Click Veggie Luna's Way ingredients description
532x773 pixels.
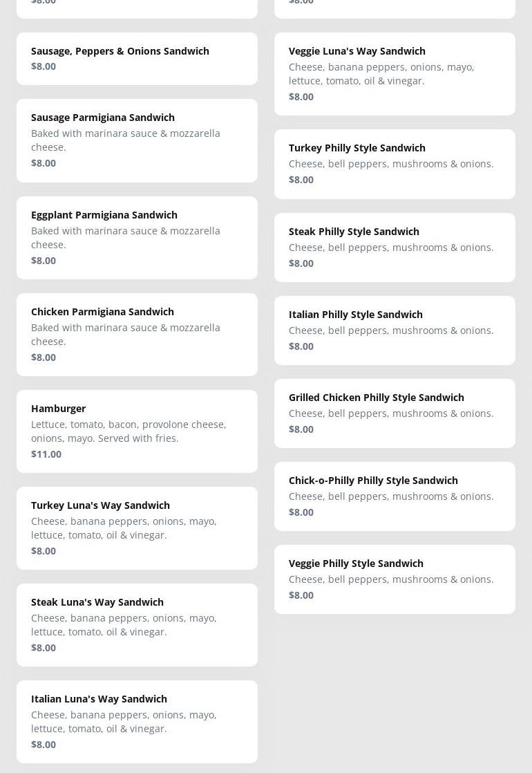381,74
